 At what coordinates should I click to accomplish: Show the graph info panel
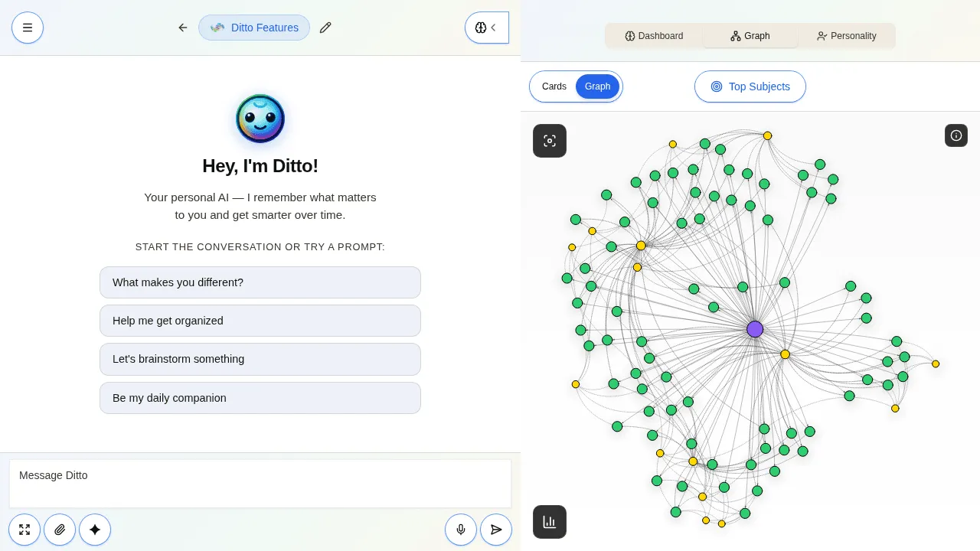(x=956, y=135)
